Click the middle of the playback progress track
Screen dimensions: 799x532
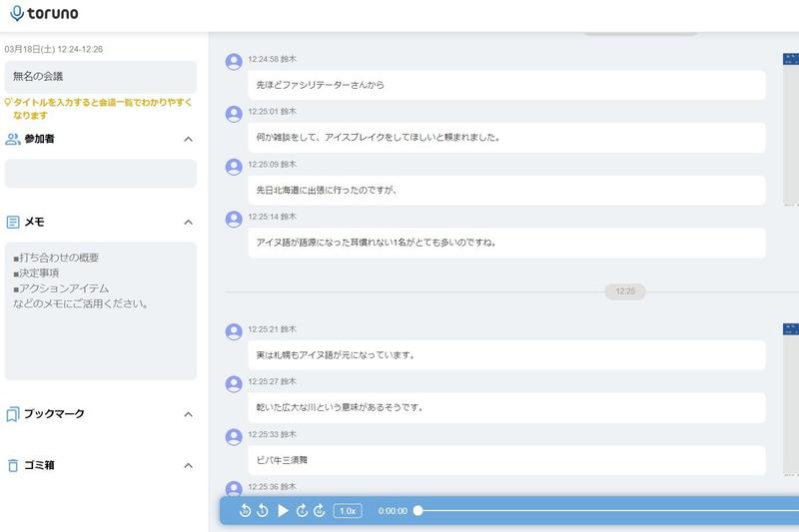tap(608, 511)
